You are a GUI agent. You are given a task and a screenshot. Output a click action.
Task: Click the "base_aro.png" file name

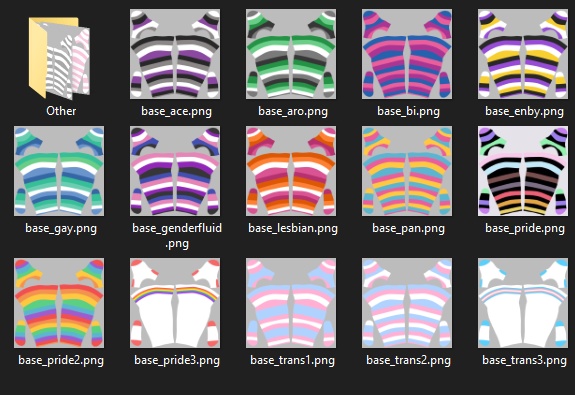(293, 111)
